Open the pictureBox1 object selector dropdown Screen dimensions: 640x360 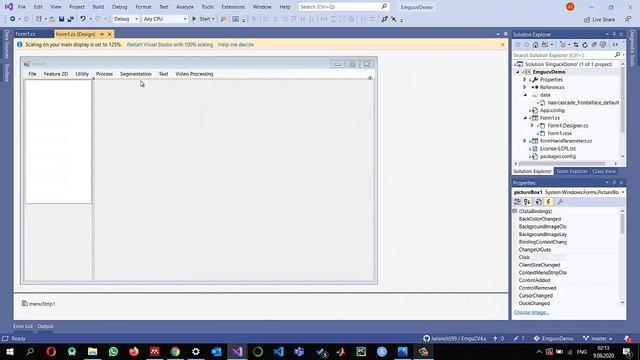623,192
